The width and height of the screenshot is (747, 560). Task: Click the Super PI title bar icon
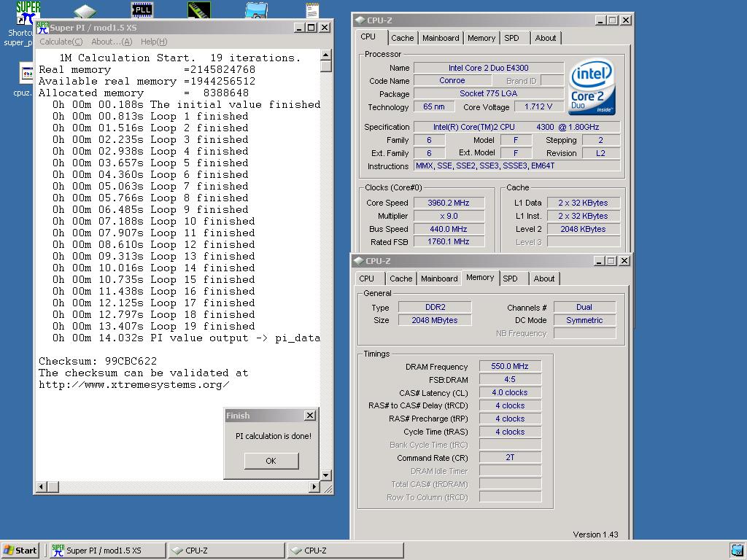[x=42, y=28]
